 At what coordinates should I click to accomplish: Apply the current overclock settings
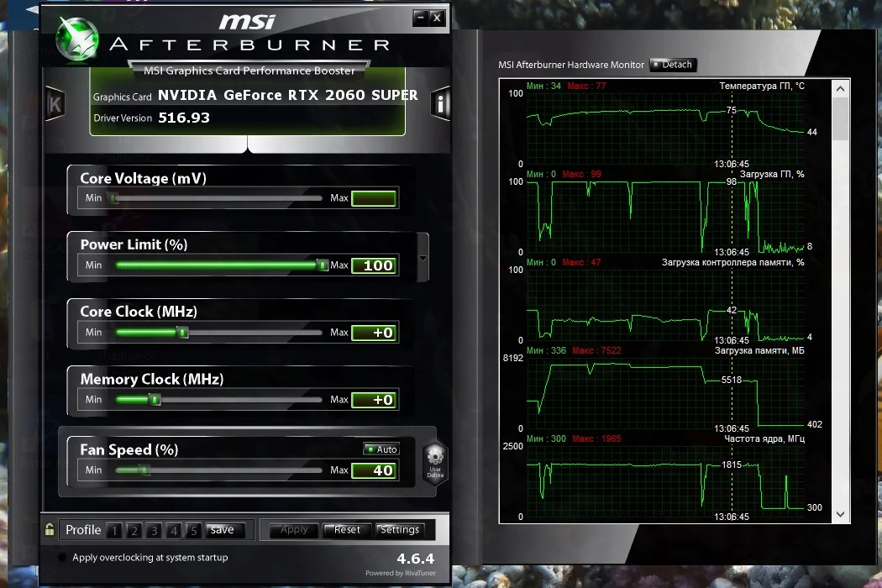[x=294, y=530]
